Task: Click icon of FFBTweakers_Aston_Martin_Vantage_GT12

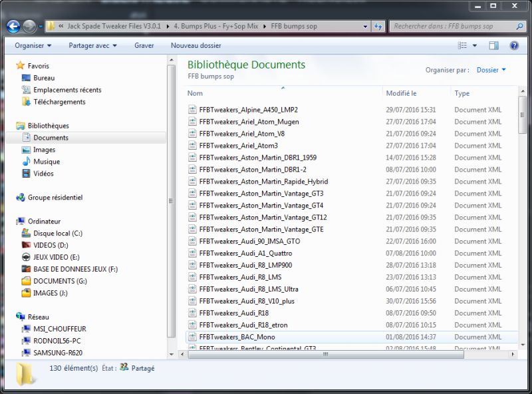Action: pyautogui.click(x=192, y=217)
